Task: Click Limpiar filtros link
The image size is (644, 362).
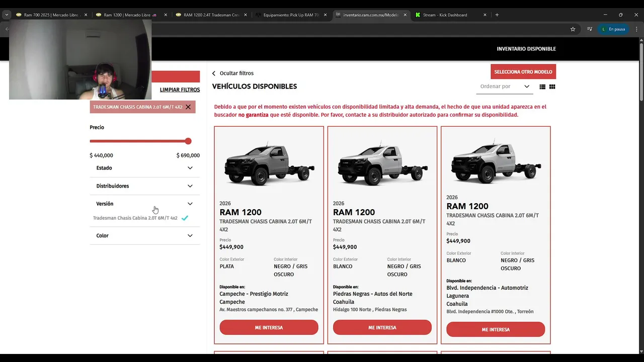Action: (180, 90)
